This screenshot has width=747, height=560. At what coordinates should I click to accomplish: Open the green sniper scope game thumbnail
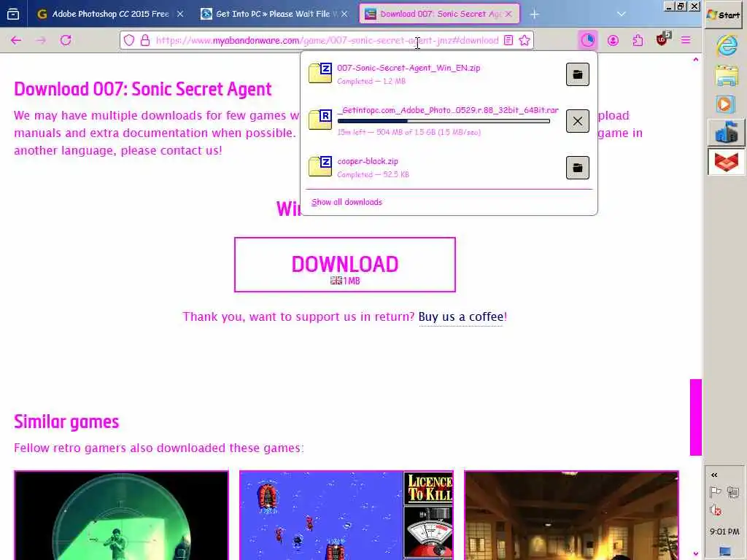[121, 516]
